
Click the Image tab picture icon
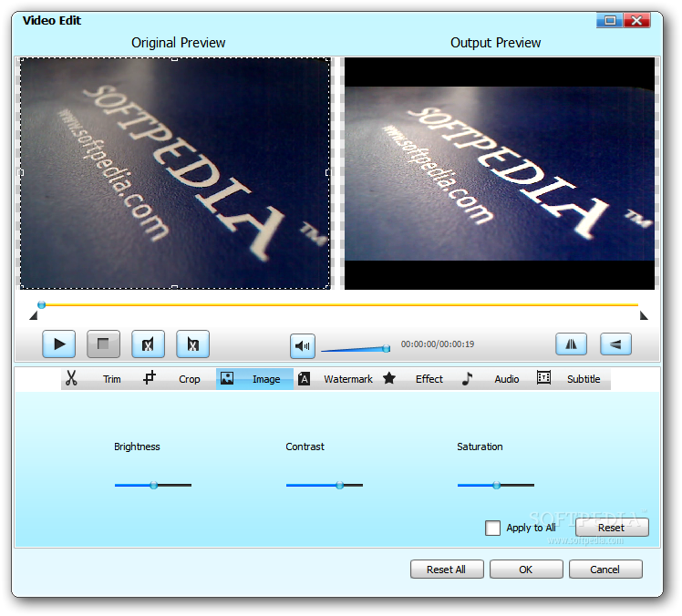227,378
